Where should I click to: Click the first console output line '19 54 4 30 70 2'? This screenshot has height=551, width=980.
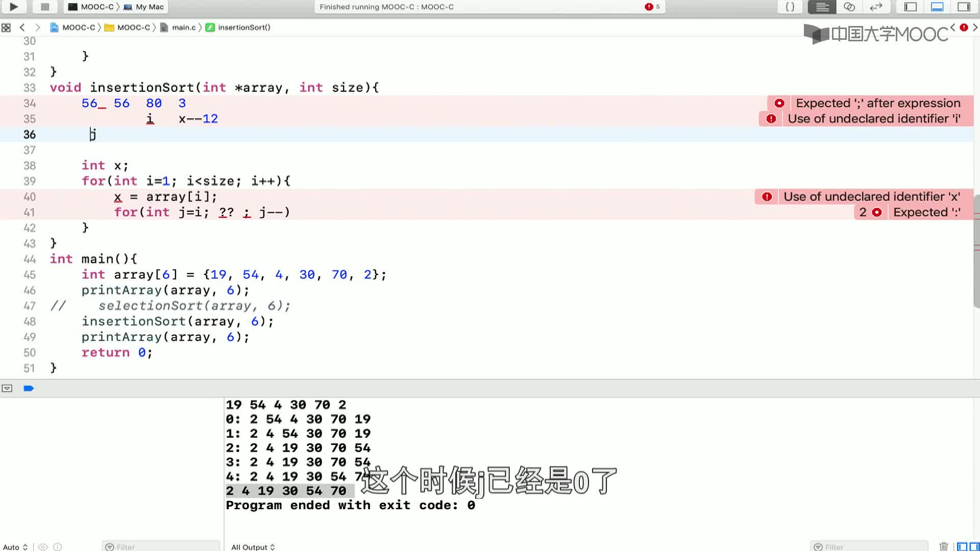click(286, 405)
